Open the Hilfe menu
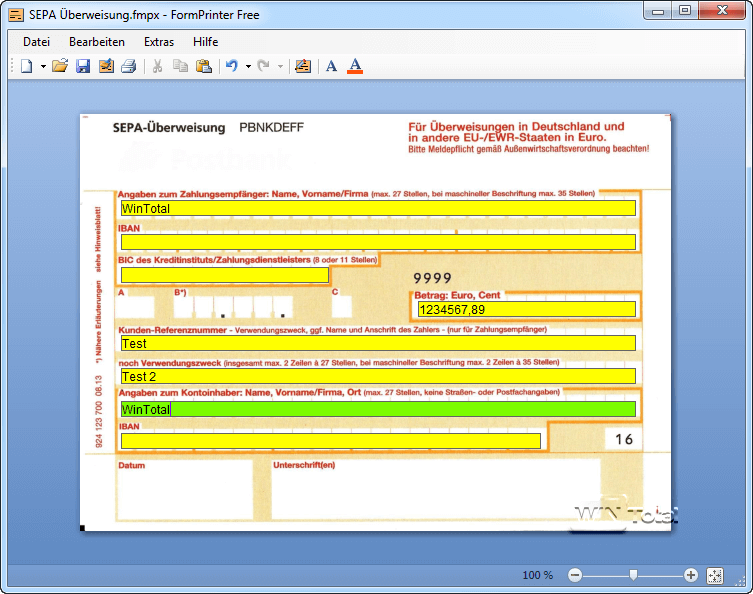 coord(206,42)
